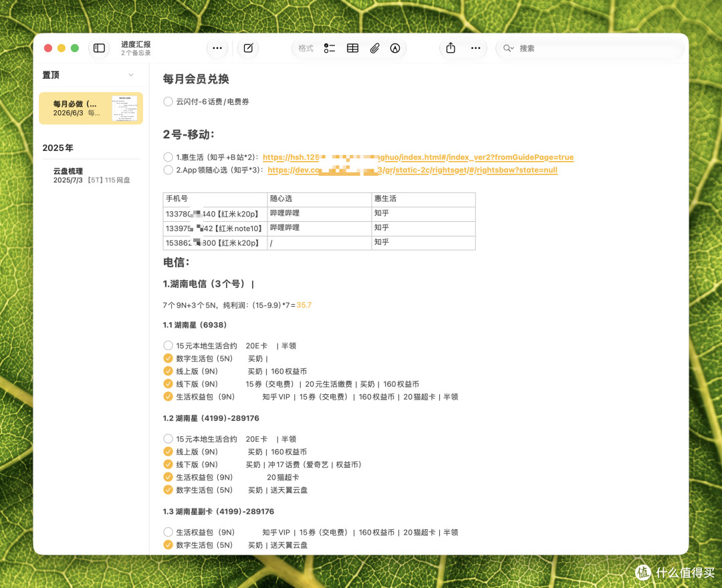Focus the 搜索 search field
The width and height of the screenshot is (722, 588).
(x=590, y=48)
